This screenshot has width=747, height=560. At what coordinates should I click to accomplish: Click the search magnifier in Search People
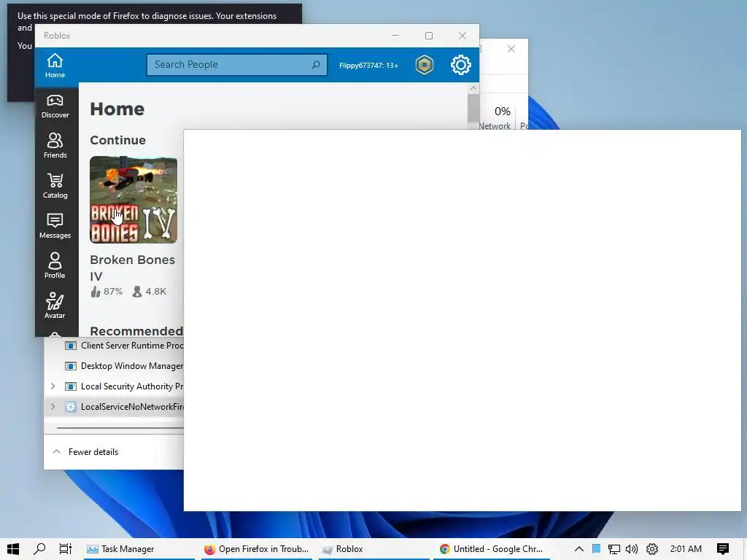pyautogui.click(x=316, y=65)
